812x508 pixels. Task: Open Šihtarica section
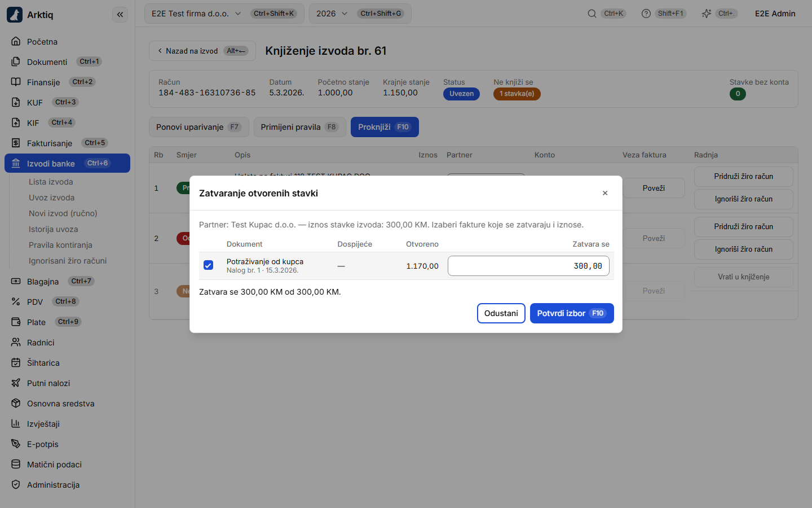pyautogui.click(x=67, y=362)
